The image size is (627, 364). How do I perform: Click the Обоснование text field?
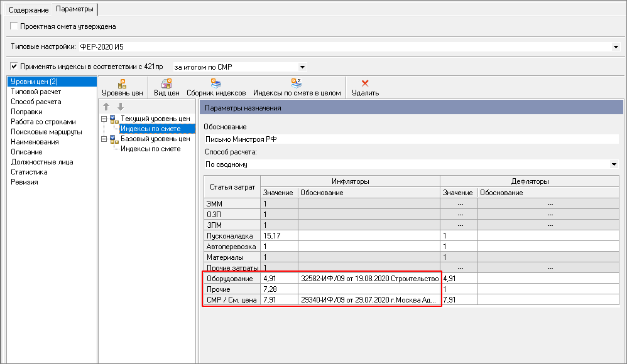pos(408,139)
